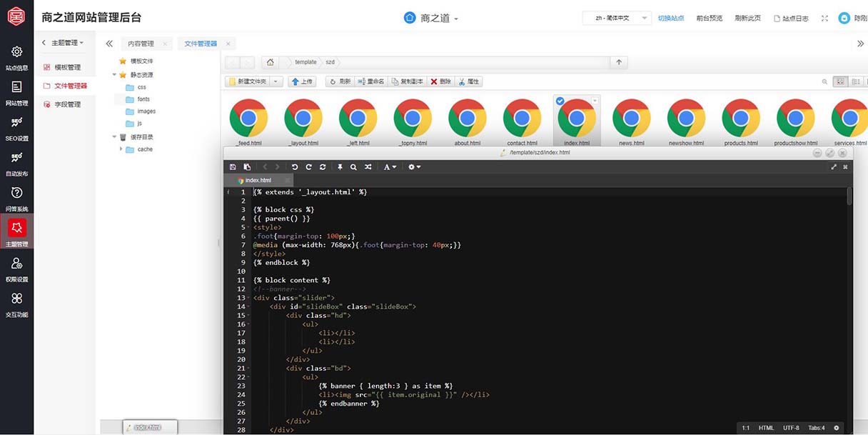
Task: Expand the cache folder node
Action: pos(121,149)
